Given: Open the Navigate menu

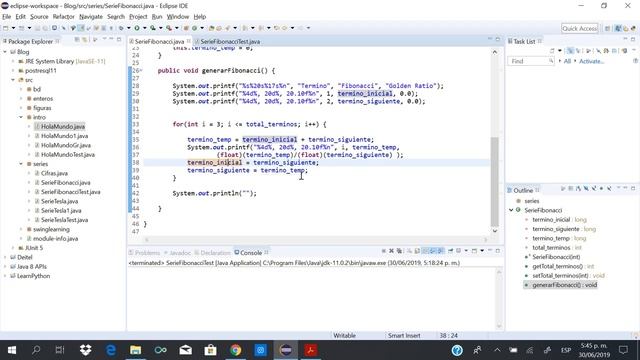Looking at the screenshot, I should [x=91, y=17].
